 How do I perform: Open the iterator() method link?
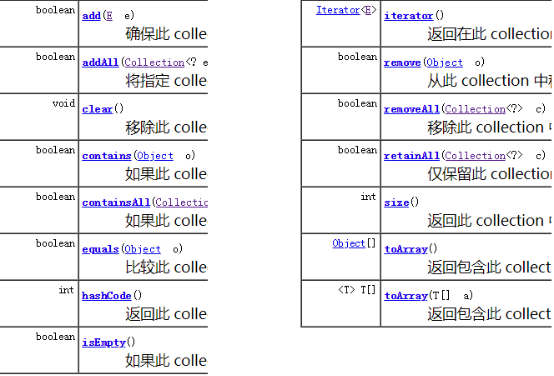tap(408, 16)
